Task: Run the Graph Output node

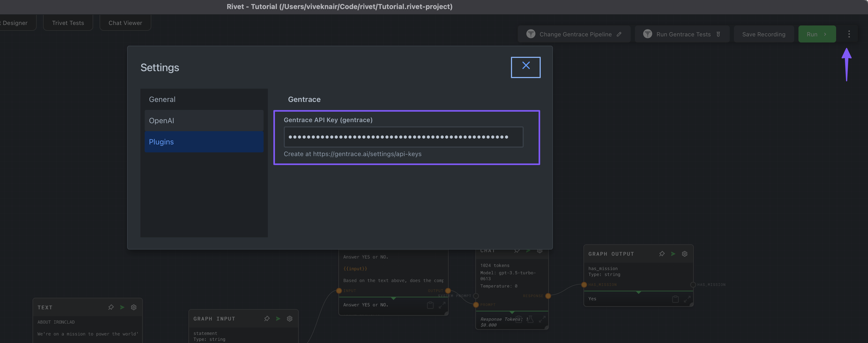Action: pos(673,254)
